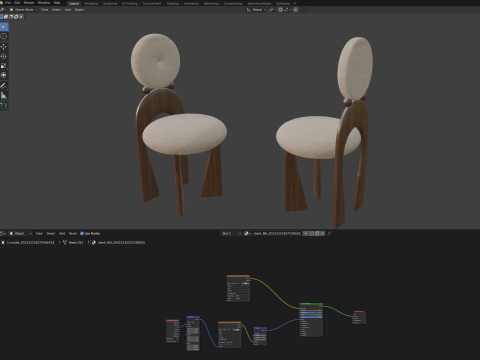Open the viewport View menu
The height and width of the screenshot is (360, 480).
pyautogui.click(x=44, y=10)
